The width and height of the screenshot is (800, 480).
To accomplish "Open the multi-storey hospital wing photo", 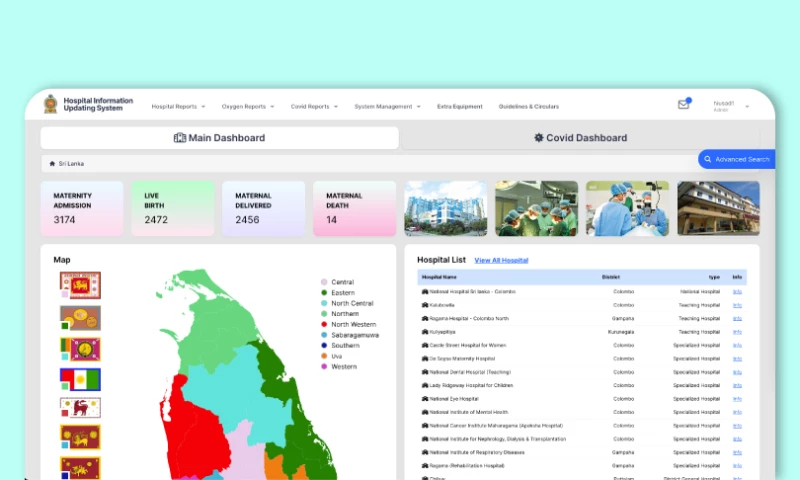I will tap(718, 209).
